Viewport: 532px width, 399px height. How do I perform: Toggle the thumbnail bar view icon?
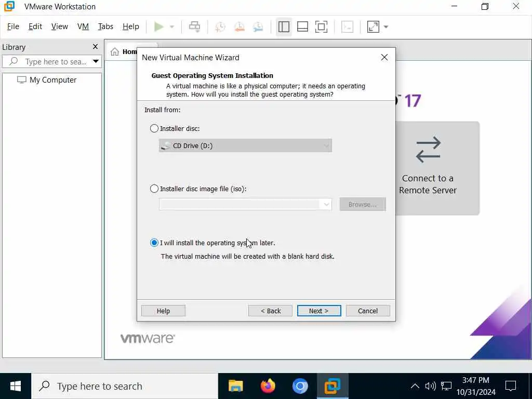pyautogui.click(x=303, y=27)
